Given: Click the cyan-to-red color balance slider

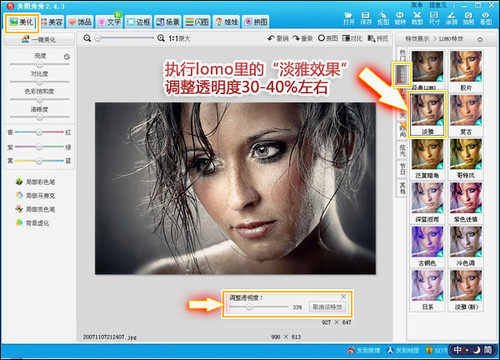Looking at the screenshot, I should click(39, 132).
